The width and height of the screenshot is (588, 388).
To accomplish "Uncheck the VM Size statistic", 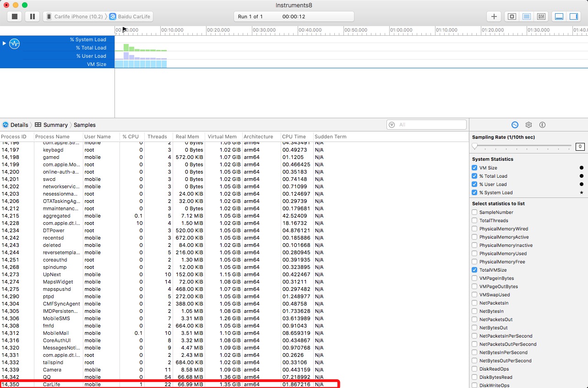I will click(x=474, y=168).
